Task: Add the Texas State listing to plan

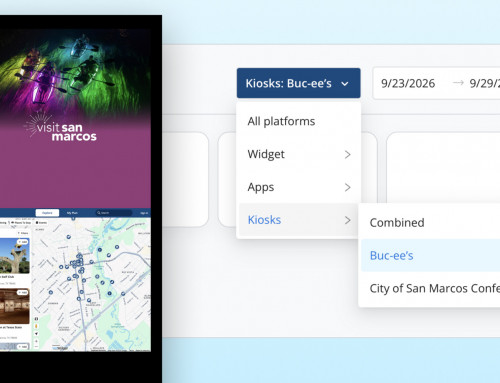Action: [x=23, y=292]
